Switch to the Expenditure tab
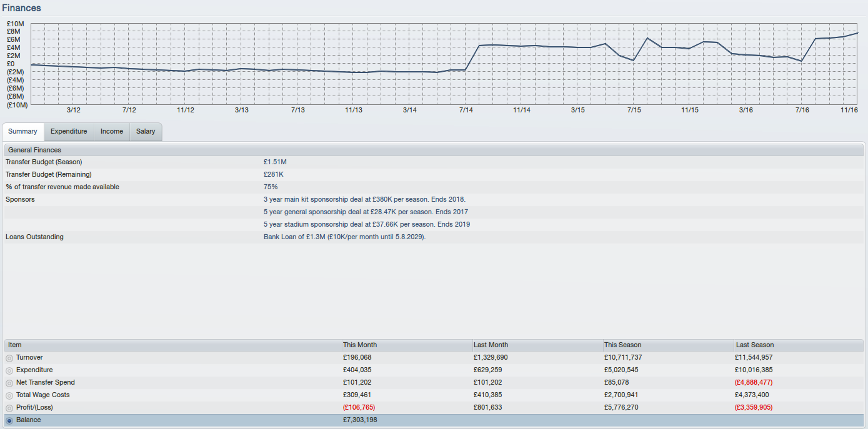This screenshot has height=429, width=868. coord(69,132)
